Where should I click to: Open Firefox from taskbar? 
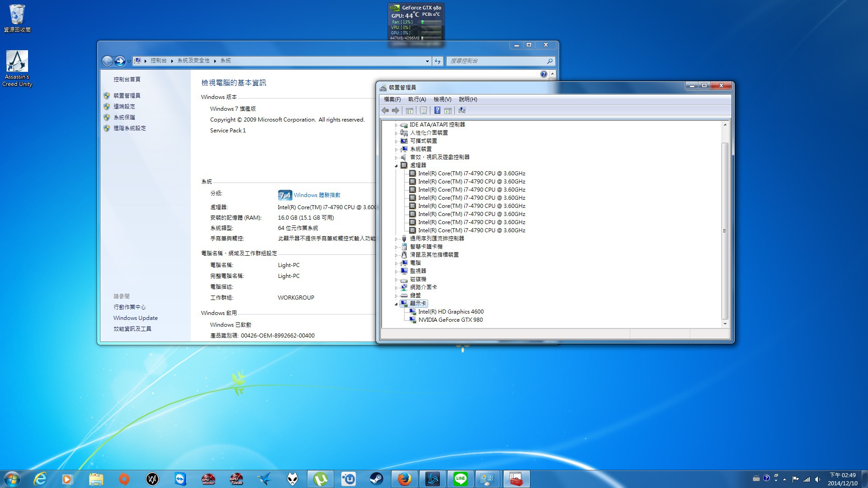coord(405,479)
